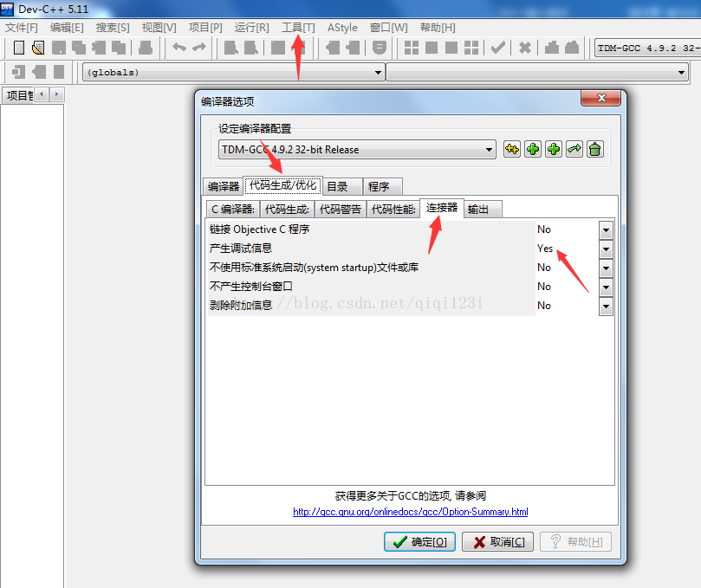Click the Compile four-squares icon
Viewport: 701px width, 588px height.
pyautogui.click(x=412, y=48)
